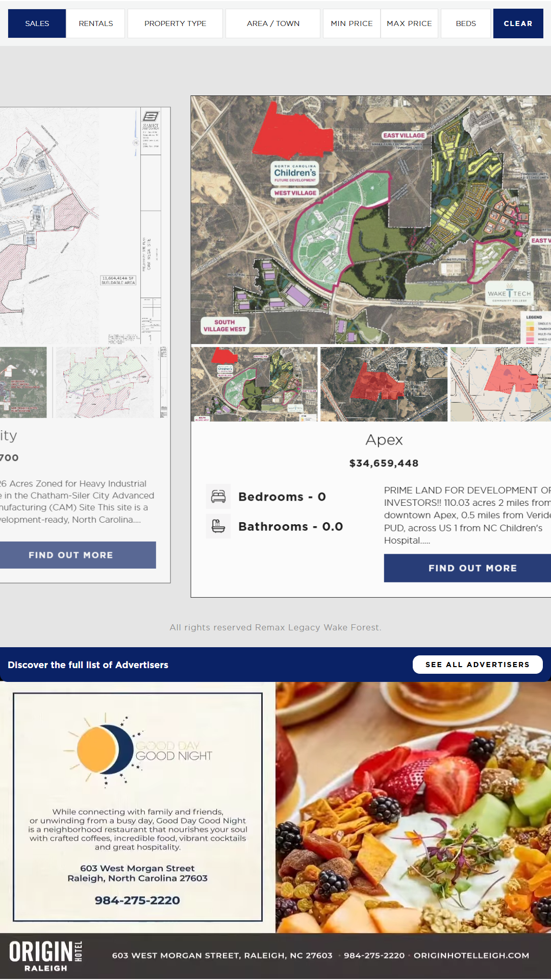Click the bedrooms bed icon
The height and width of the screenshot is (980, 551).
click(x=218, y=497)
